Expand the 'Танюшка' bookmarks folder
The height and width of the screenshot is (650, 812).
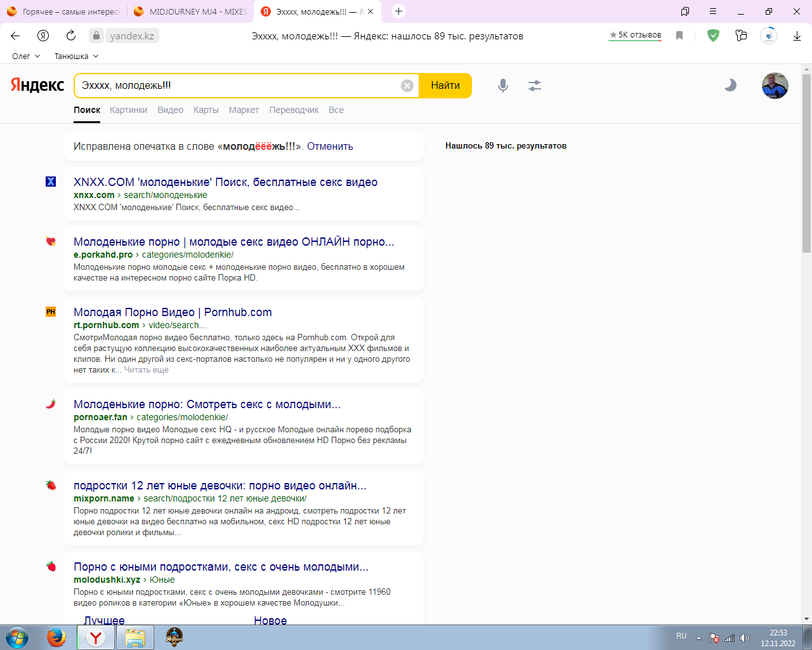pyautogui.click(x=76, y=56)
